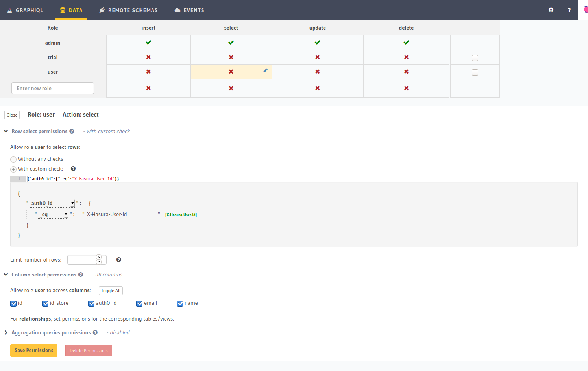Image resolution: width=588 pixels, height=371 pixels.
Task: Click the trial update red cross
Action: coord(318,57)
